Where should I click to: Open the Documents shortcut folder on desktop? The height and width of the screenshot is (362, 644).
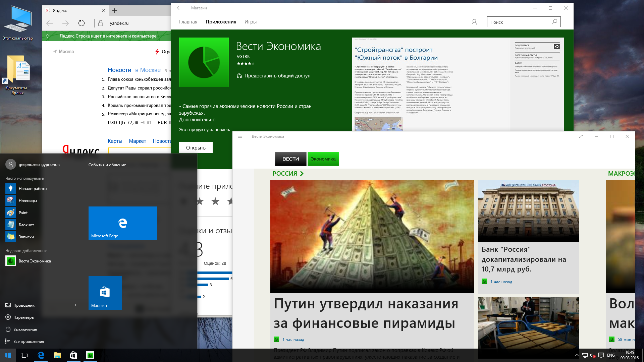pos(18,75)
